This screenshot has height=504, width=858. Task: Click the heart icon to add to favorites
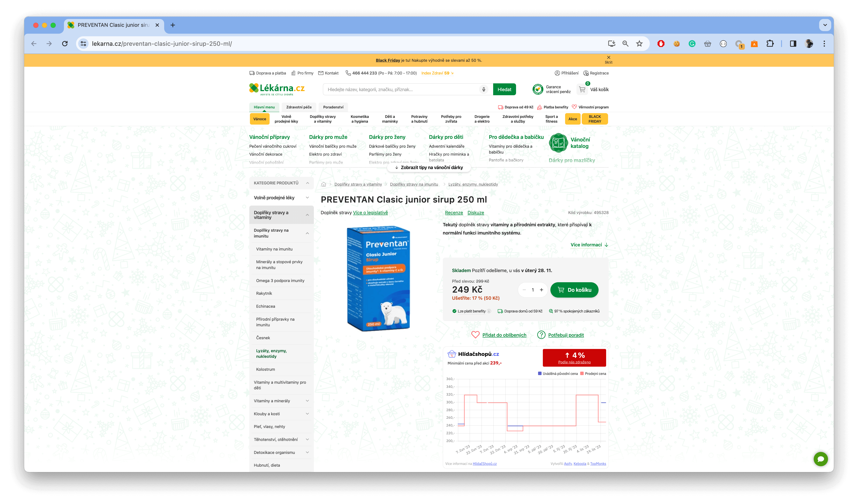476,335
